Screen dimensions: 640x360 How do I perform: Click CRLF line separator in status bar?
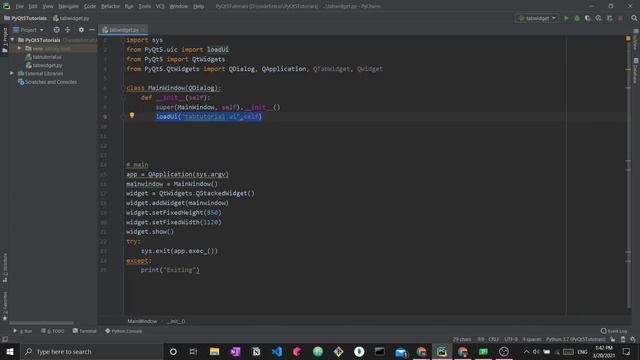pyautogui.click(x=493, y=339)
